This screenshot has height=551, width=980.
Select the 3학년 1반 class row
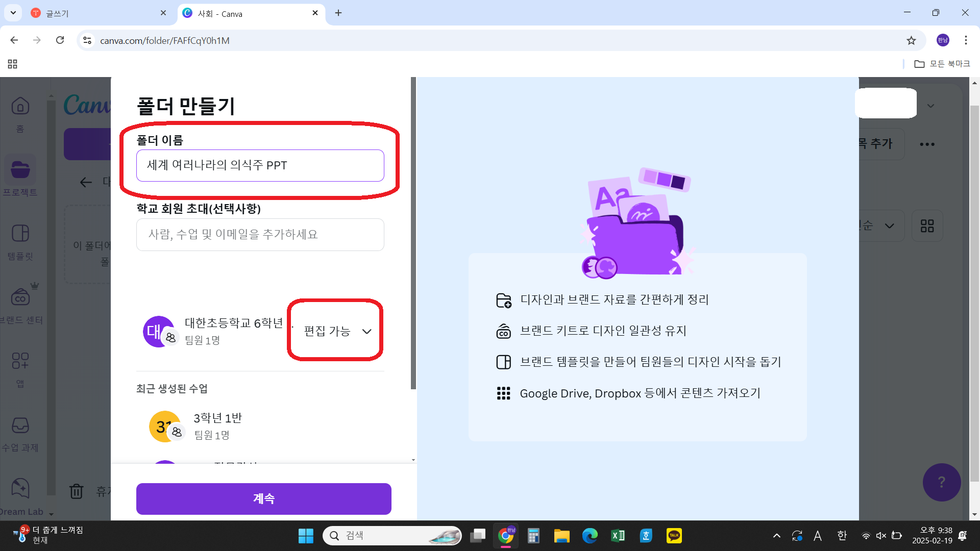pos(260,427)
